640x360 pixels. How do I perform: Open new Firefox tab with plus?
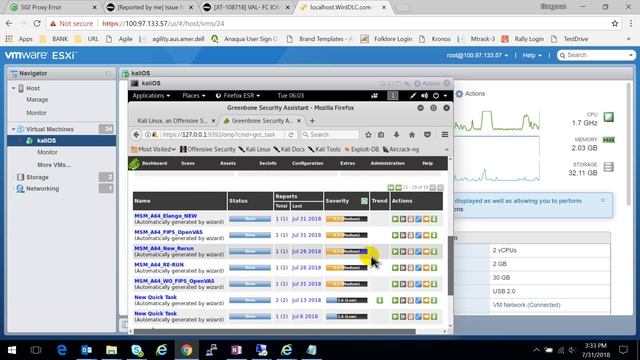click(x=312, y=121)
